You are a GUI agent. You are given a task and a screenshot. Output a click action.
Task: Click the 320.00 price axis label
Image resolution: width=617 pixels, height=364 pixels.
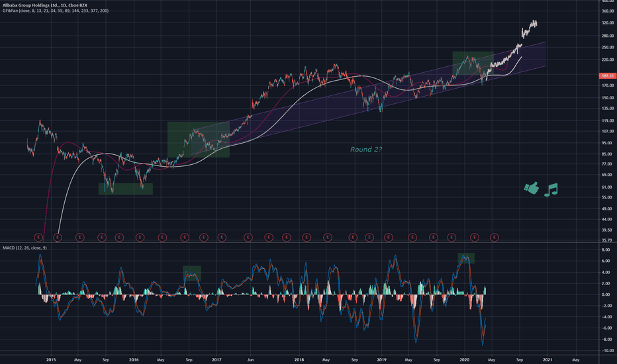pos(608,23)
